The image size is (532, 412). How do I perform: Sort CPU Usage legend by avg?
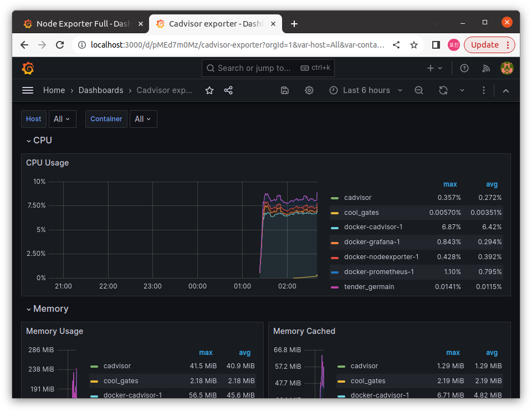coord(492,184)
